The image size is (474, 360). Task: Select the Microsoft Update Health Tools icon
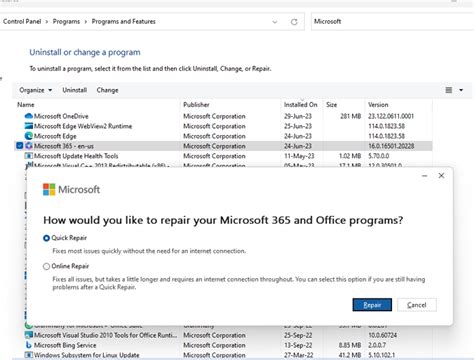point(29,156)
